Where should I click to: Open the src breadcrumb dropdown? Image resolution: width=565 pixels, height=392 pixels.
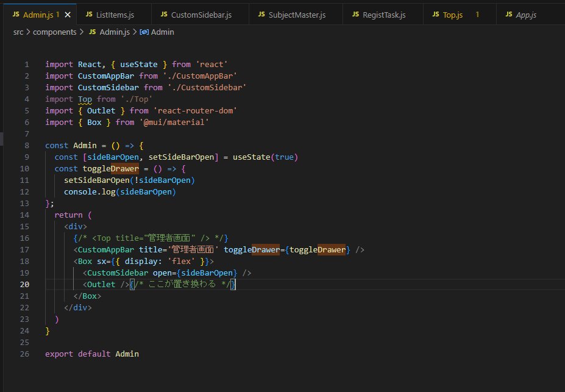[x=18, y=32]
